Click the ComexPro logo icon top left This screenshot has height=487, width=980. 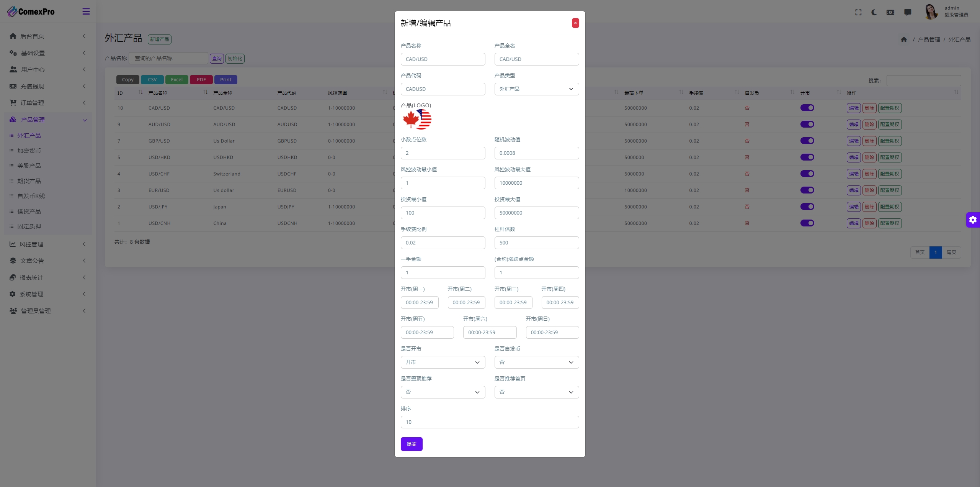pos(13,11)
